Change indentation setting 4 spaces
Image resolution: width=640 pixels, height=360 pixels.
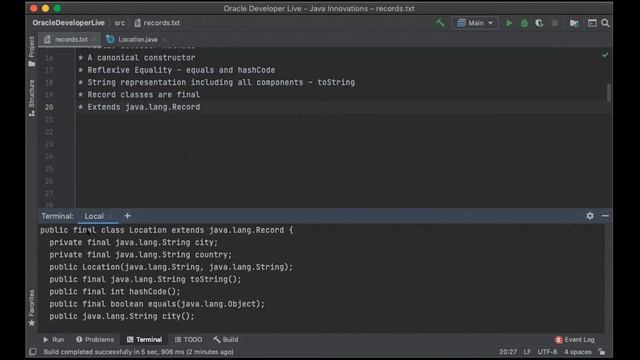(x=578, y=352)
